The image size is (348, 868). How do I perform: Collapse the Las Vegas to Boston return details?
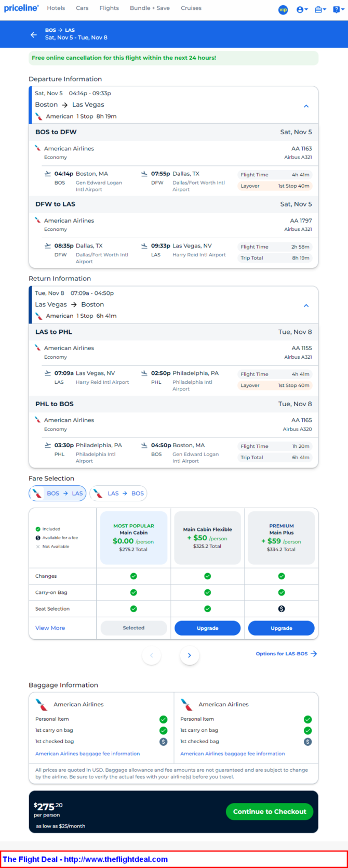[306, 306]
